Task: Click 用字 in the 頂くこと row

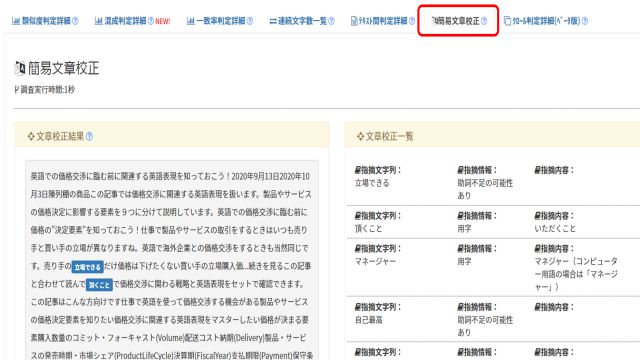Action: tap(464, 229)
